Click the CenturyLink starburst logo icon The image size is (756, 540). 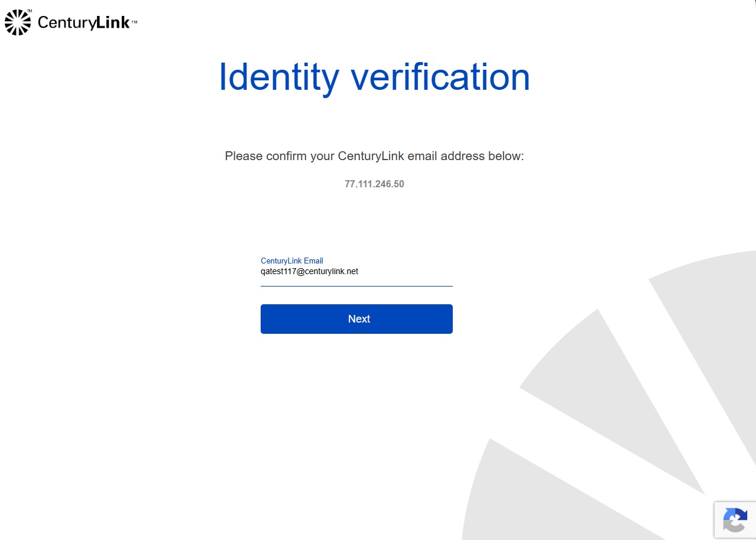18,22
